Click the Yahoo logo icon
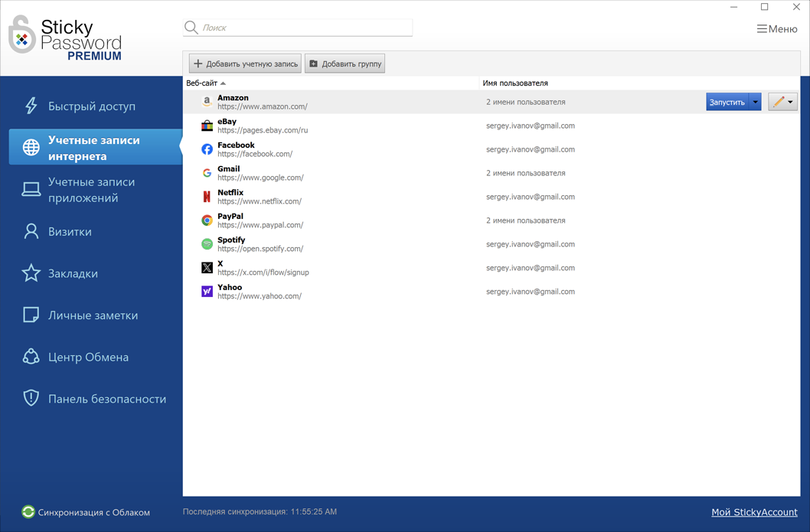810x532 pixels. 207,292
